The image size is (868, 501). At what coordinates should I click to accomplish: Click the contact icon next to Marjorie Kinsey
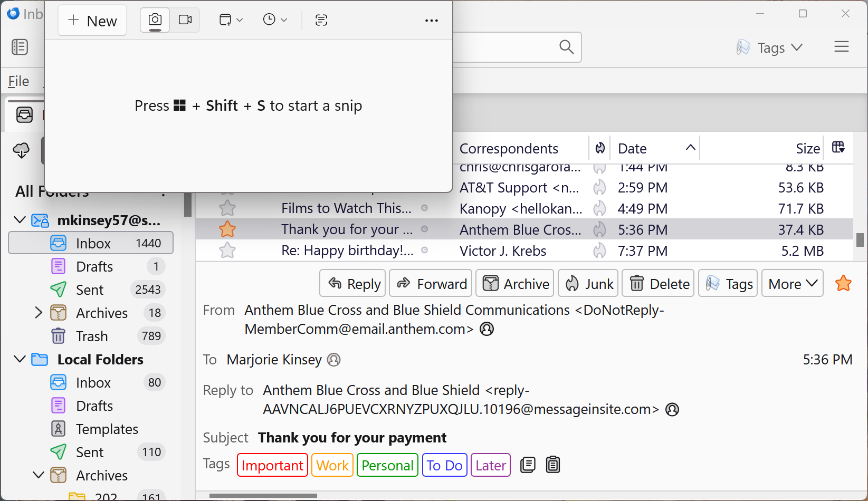pyautogui.click(x=333, y=360)
